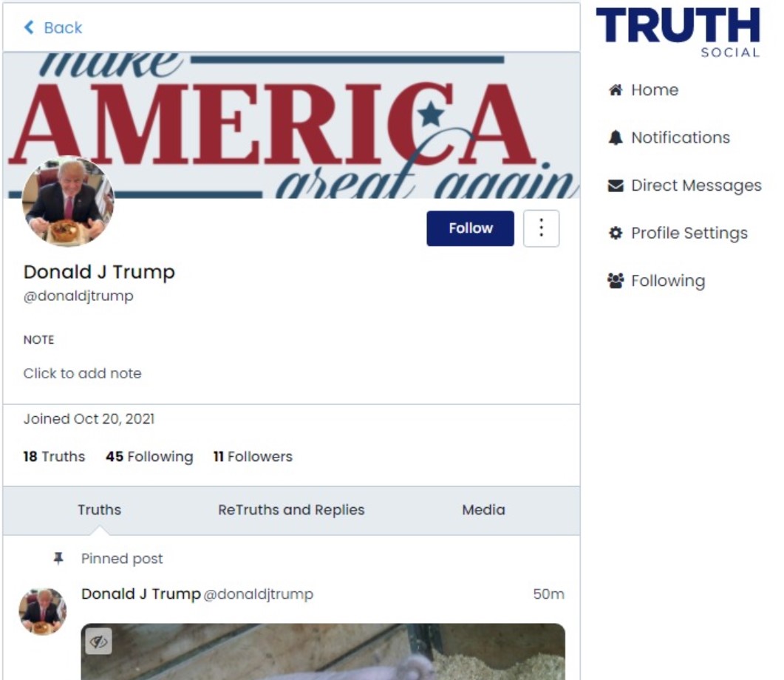Click the Direct Messages envelope icon
The height and width of the screenshot is (680, 784).
(616, 186)
